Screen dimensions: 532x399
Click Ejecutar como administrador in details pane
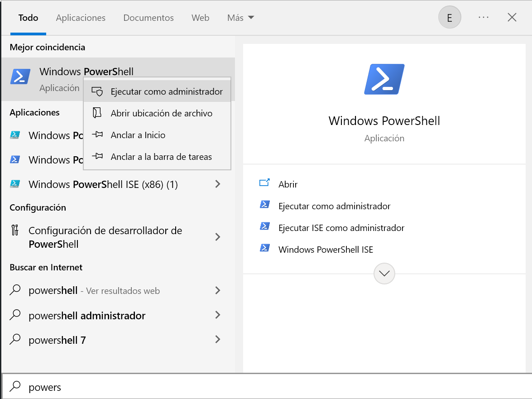tap(334, 206)
